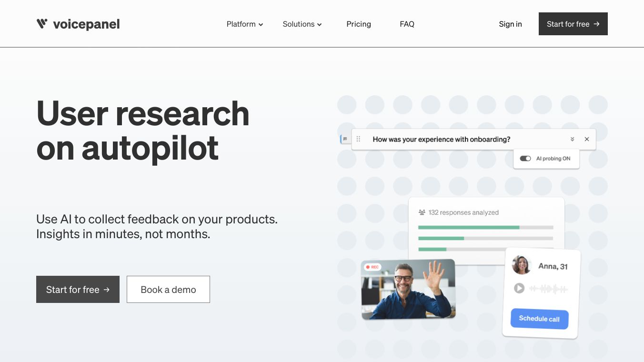Click the audio waveform next to play button
644x362 pixels.
548,289
